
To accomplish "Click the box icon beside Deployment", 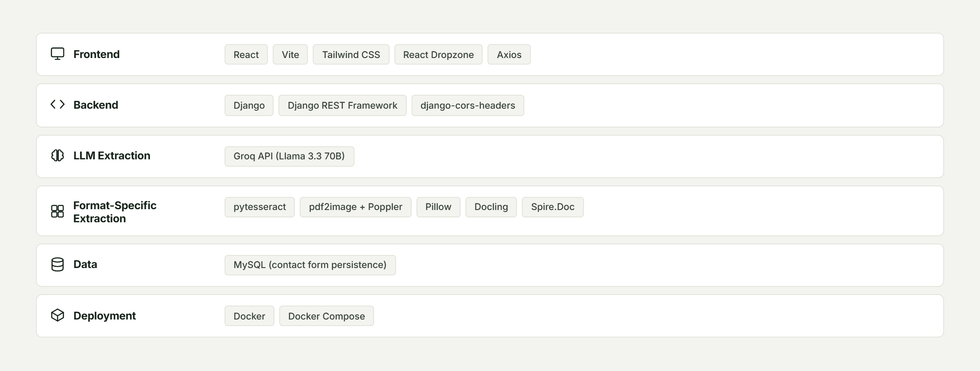I will tap(58, 315).
